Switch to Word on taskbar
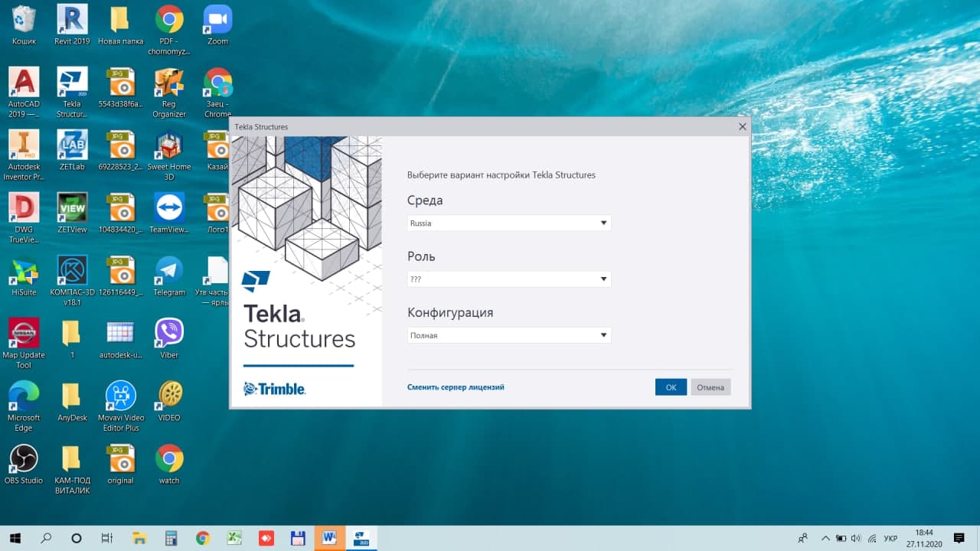The width and height of the screenshot is (980, 551). pyautogui.click(x=330, y=538)
